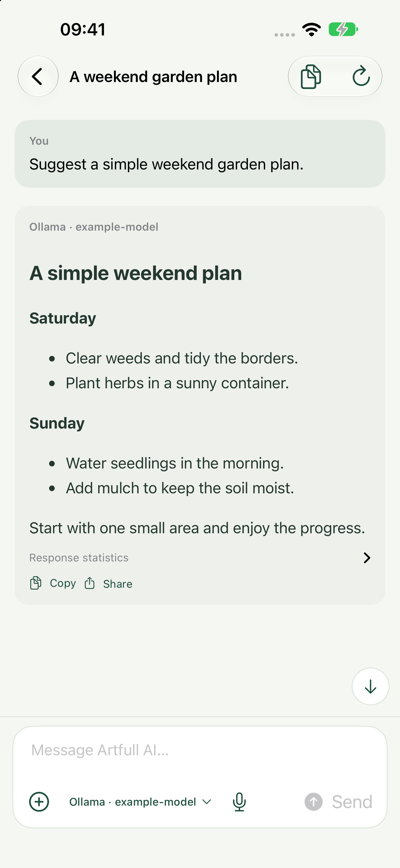Select the user message bubble
This screenshot has width=400, height=868.
coord(200,154)
